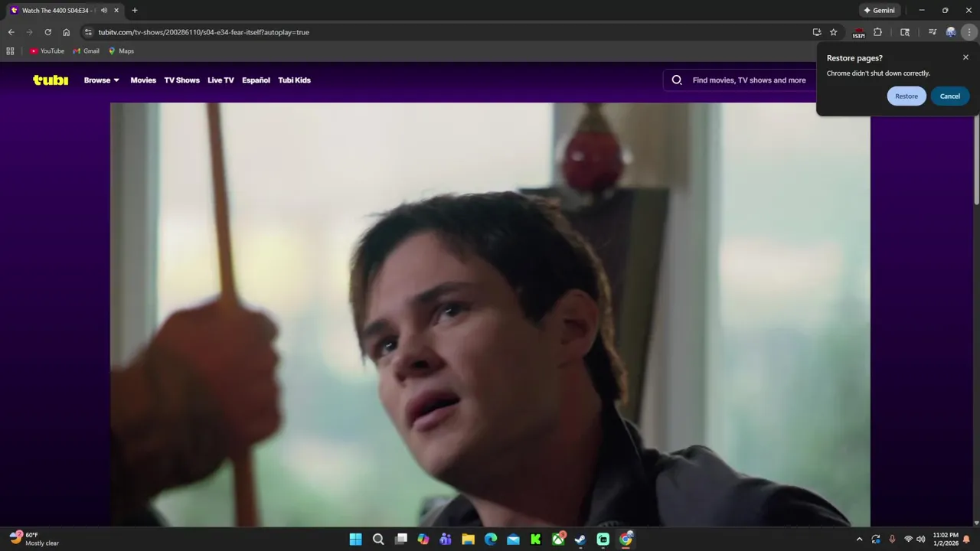Open the Chrome three-dot menu
Image resolution: width=980 pixels, height=551 pixels.
tap(969, 32)
